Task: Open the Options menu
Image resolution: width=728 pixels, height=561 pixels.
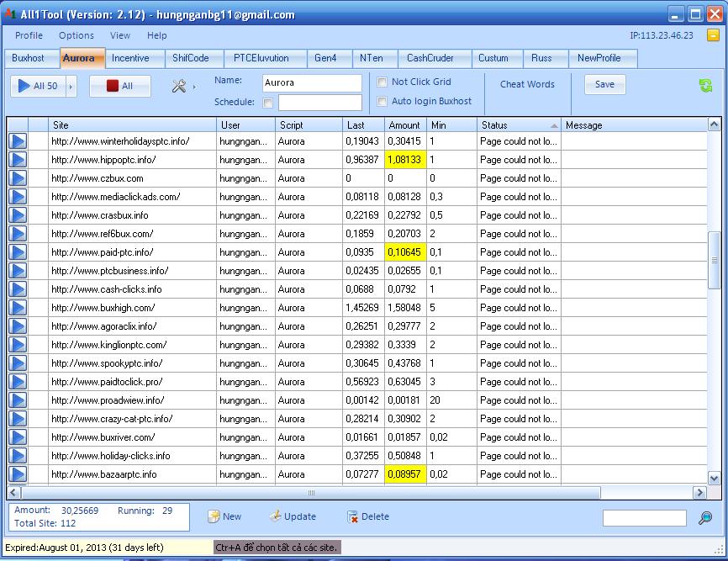Action: tap(76, 35)
